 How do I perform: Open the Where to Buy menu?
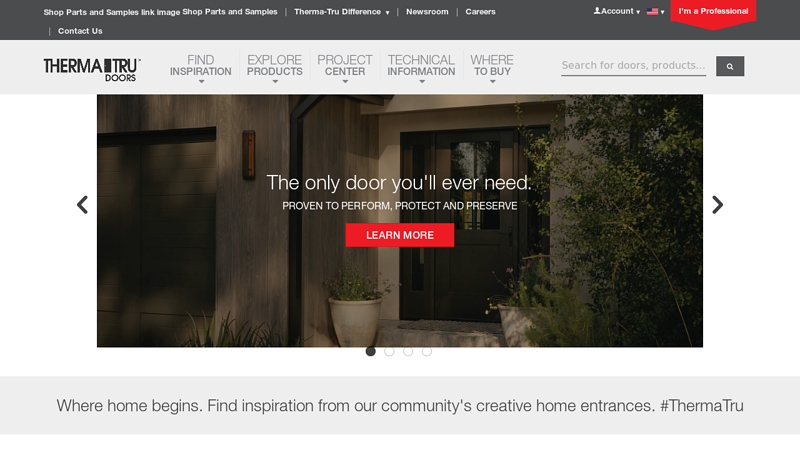[492, 67]
